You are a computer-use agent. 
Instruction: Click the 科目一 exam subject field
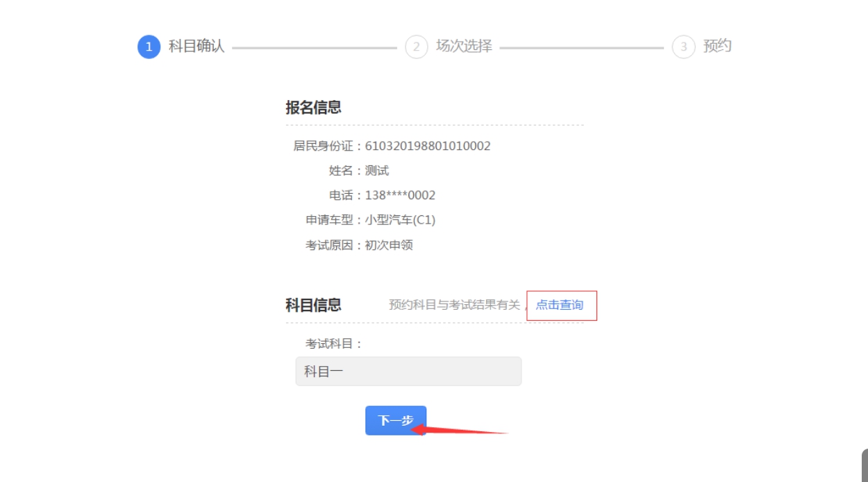point(408,372)
